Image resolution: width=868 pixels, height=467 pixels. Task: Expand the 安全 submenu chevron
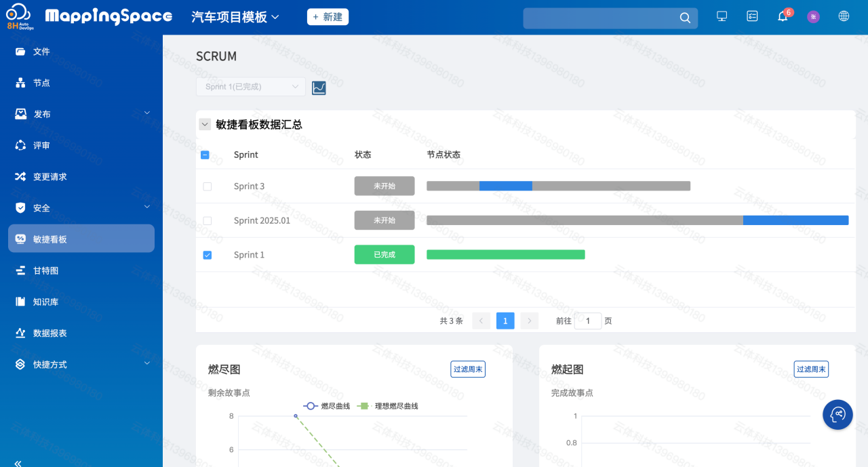(147, 207)
